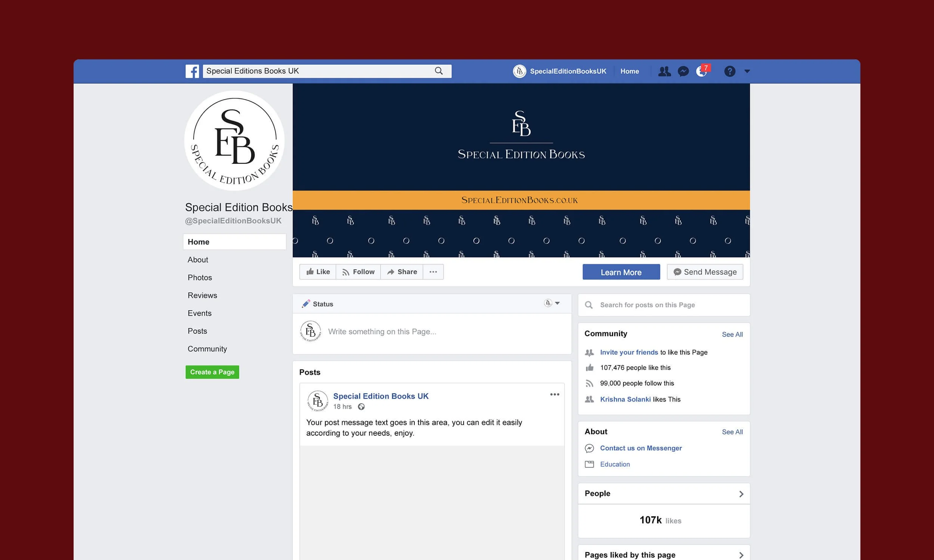Click the Facebook logo icon
Image resolution: width=934 pixels, height=560 pixels.
[x=192, y=71]
